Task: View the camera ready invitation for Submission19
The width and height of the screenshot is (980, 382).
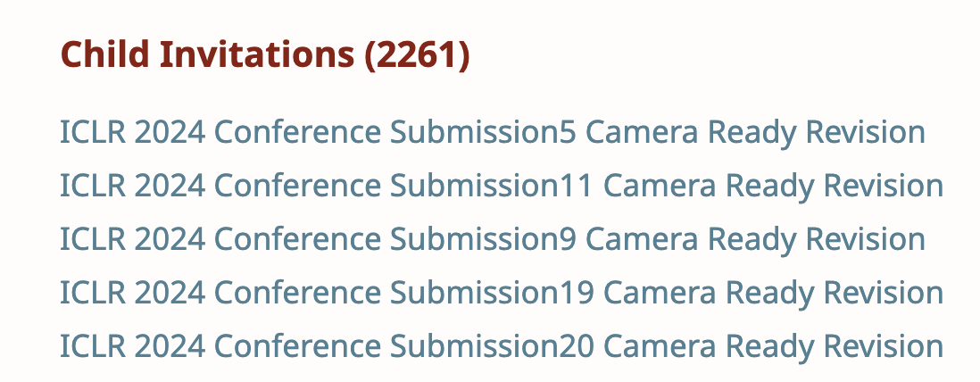Action: (501, 293)
